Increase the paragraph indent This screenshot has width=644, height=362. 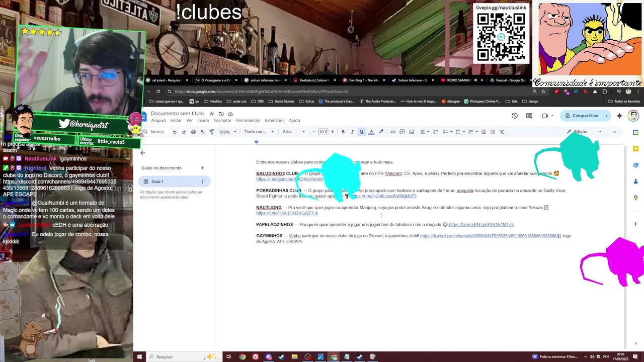point(493,132)
